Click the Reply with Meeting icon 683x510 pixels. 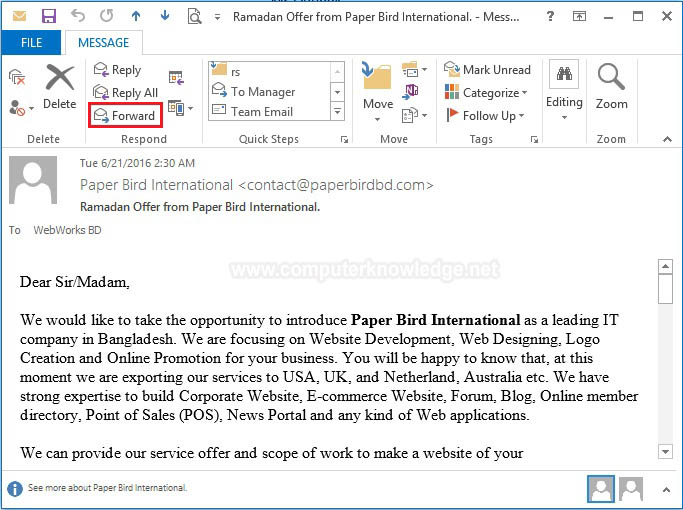(x=176, y=78)
